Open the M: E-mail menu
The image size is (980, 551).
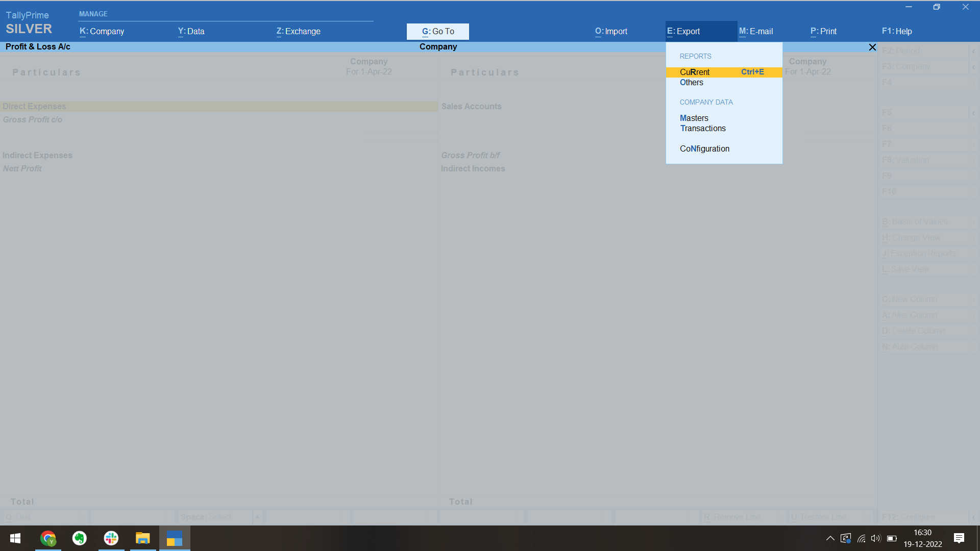[x=756, y=31]
